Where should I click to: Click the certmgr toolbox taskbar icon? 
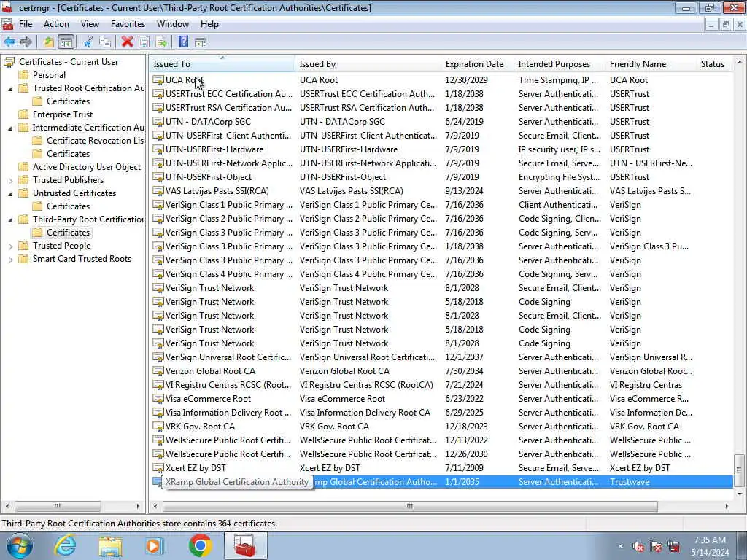pyautogui.click(x=245, y=545)
